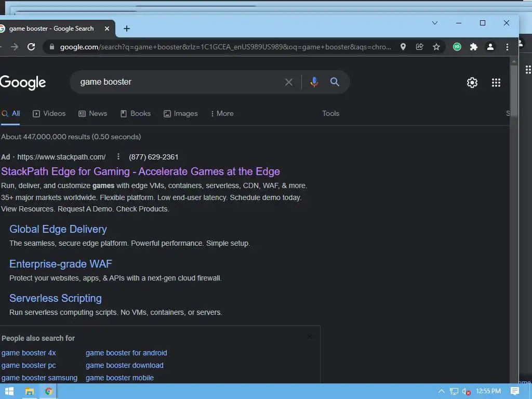Bookmark this page with the star icon

[436, 47]
